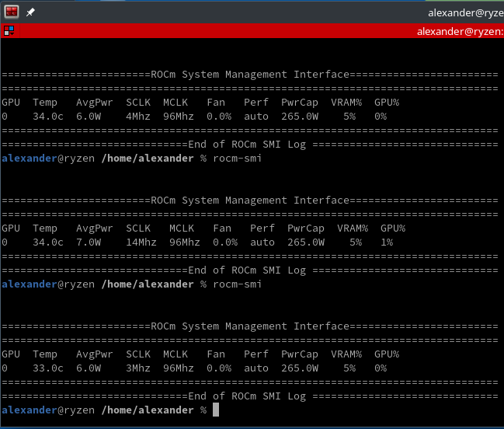
Task: Select the bottom prompt username alexander
Action: 30,410
